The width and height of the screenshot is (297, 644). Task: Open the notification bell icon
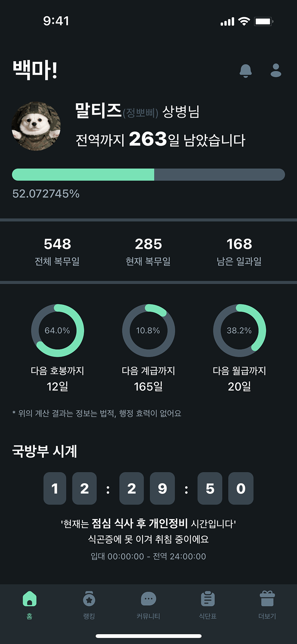246,71
